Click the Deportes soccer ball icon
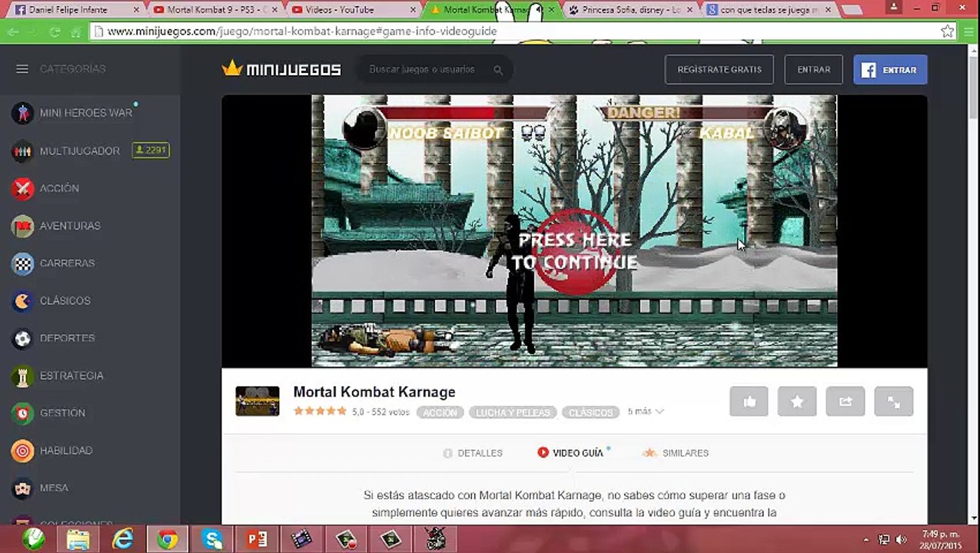 click(x=23, y=338)
